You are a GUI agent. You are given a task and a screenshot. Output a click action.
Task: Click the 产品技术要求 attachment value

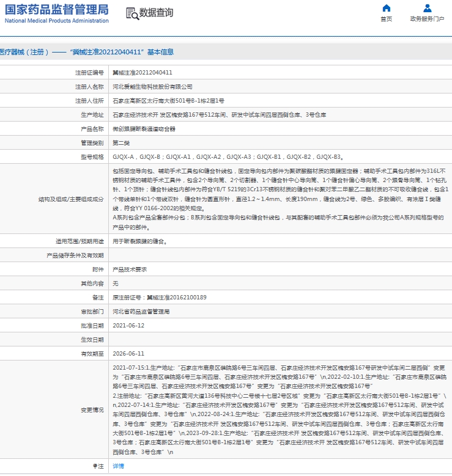[x=130, y=269]
